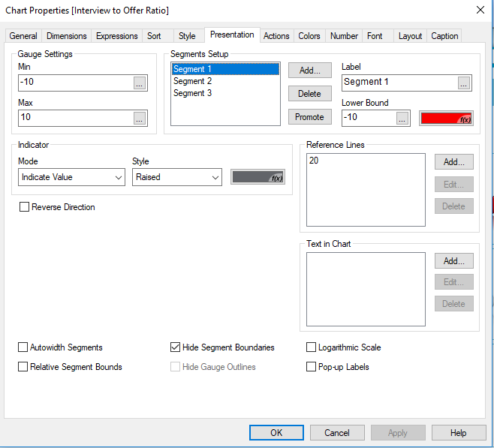Click the gauge Max input field
The height and width of the screenshot is (448, 494).
pos(76,118)
